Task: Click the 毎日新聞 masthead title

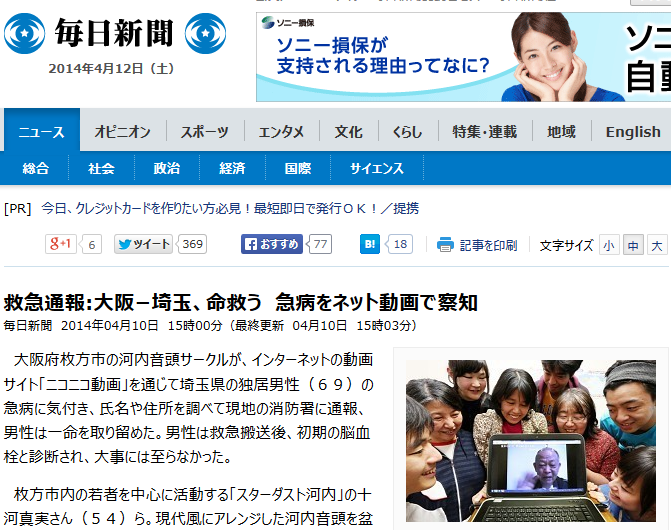Action: (114, 33)
